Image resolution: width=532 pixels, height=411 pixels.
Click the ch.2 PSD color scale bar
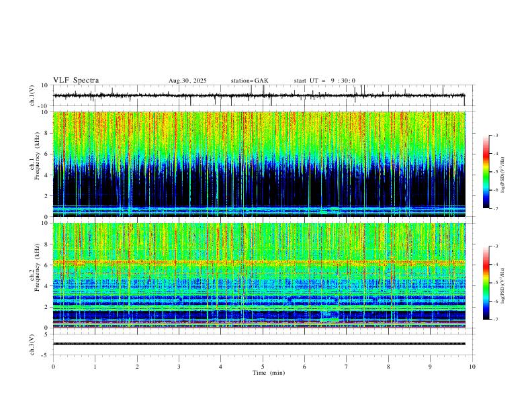coord(486,283)
